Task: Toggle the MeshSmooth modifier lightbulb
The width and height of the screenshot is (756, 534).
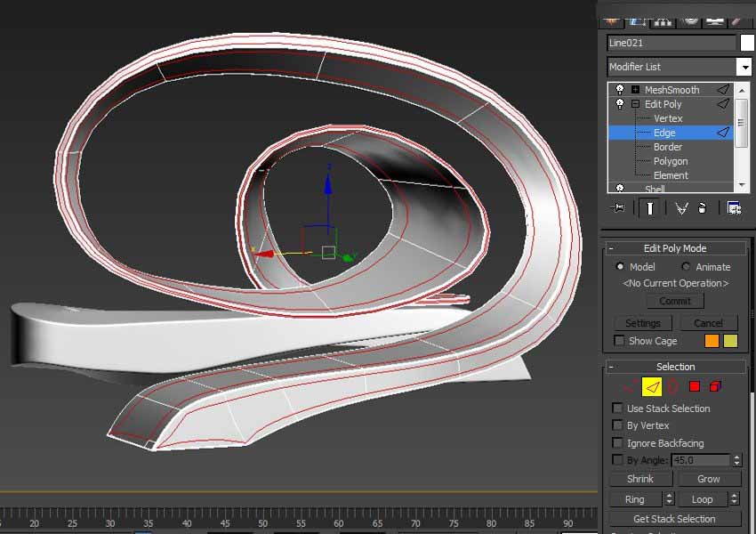Action: pyautogui.click(x=620, y=89)
